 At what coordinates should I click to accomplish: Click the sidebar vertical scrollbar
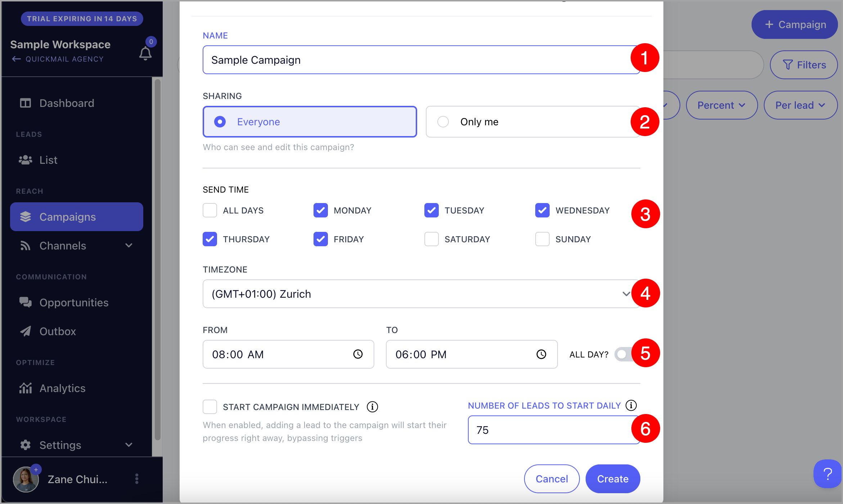click(x=157, y=259)
